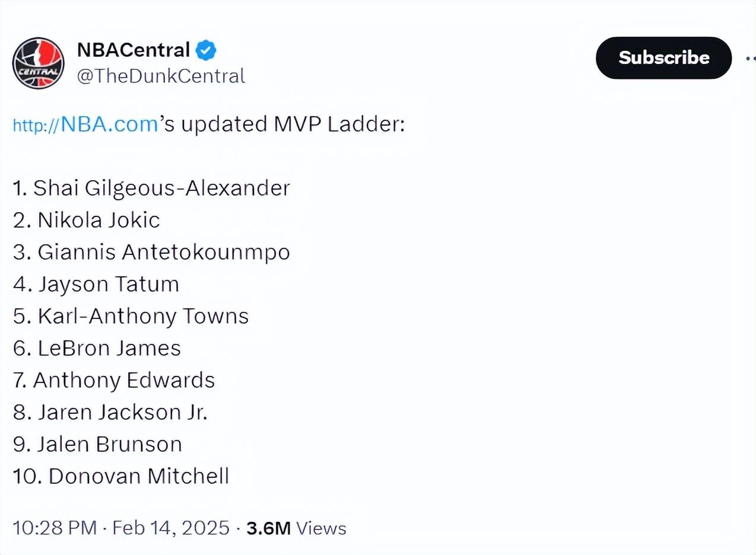This screenshot has width=756, height=555.
Task: Click the Shai Gilgeous-Alexander line
Action: tap(151, 188)
